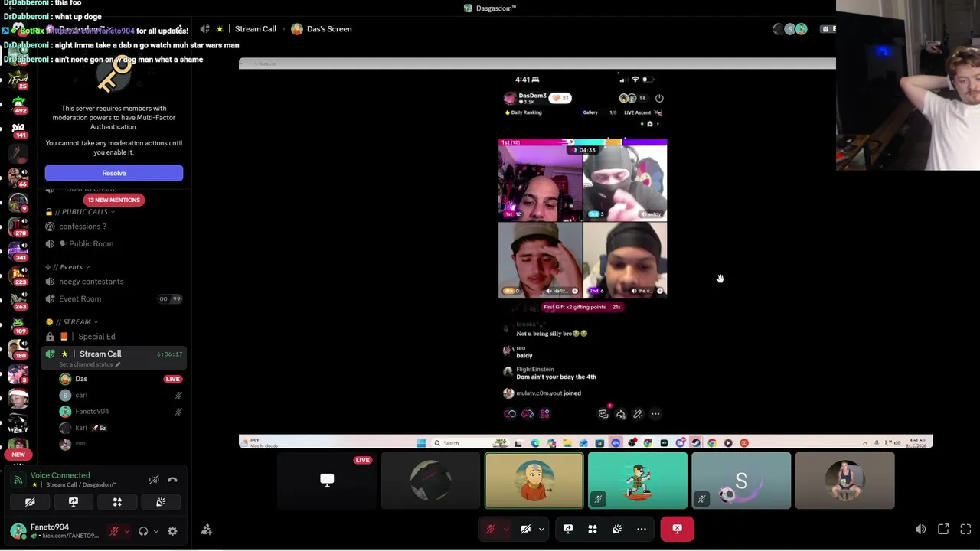Click DasDom3 profile in shared stream
Screen dimensions: 980x551
tap(525, 98)
